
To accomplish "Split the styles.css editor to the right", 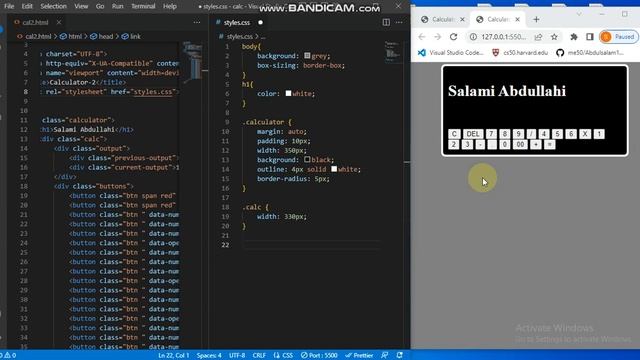I will pos(386,22).
